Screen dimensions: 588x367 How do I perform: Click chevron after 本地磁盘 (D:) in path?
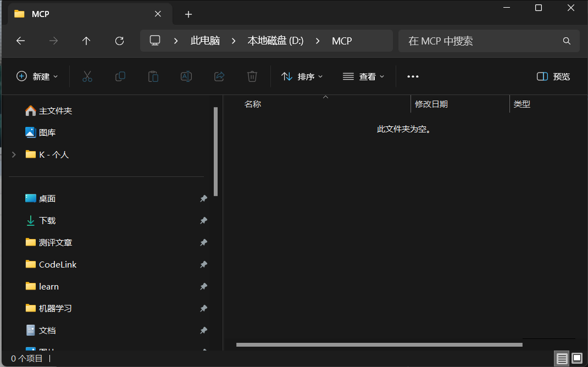[x=318, y=41]
